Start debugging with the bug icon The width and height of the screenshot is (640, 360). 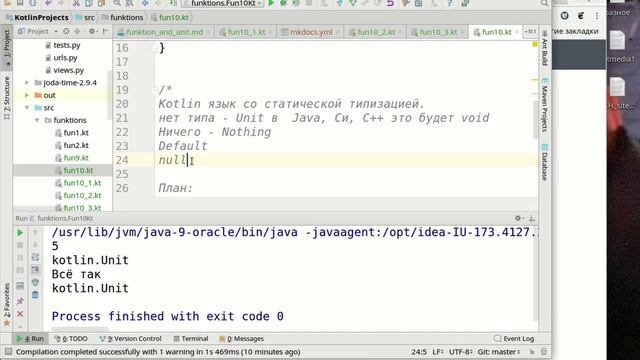point(283,3)
